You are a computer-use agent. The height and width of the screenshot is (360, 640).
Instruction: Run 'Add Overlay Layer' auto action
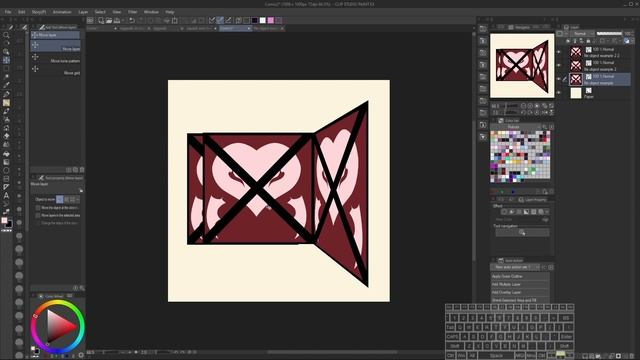point(520,292)
